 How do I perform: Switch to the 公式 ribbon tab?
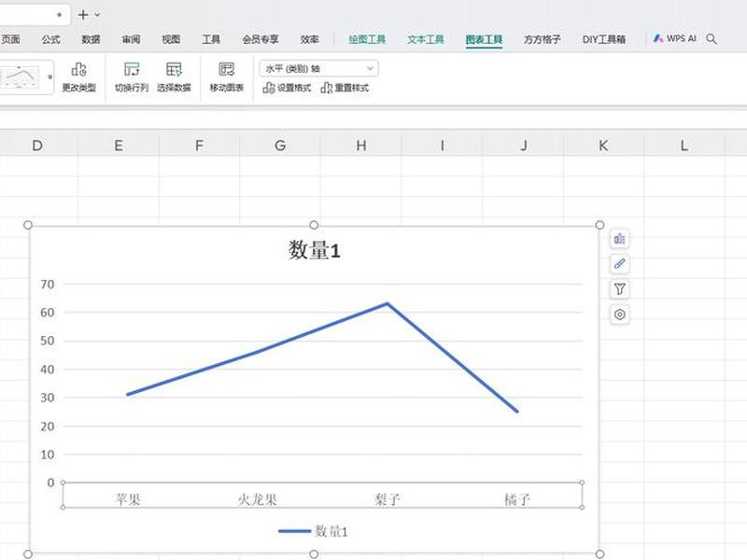(50, 39)
